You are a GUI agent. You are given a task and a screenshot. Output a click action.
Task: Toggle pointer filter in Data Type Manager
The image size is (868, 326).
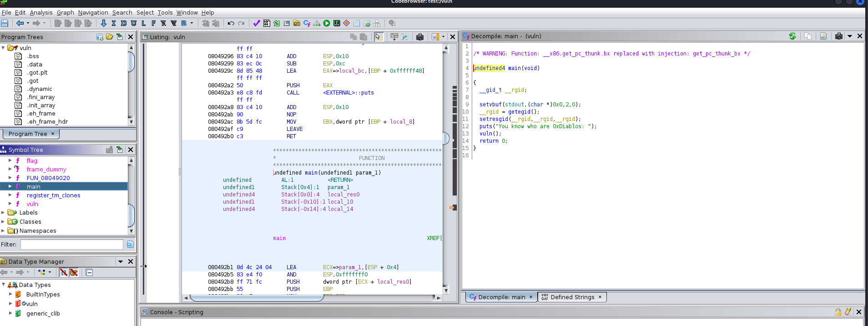[74, 272]
